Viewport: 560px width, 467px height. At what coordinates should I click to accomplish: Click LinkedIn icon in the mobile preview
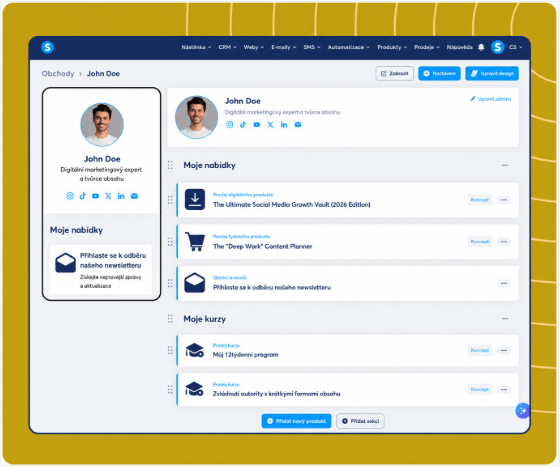point(121,196)
